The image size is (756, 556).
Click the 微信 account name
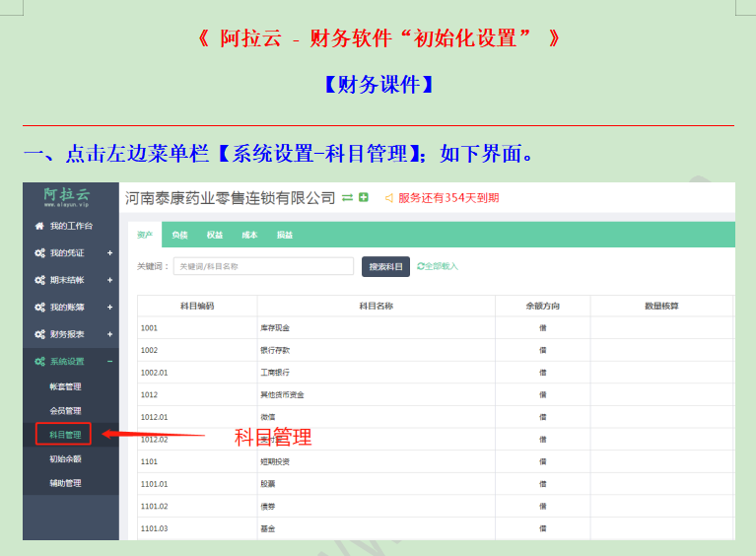pos(267,417)
